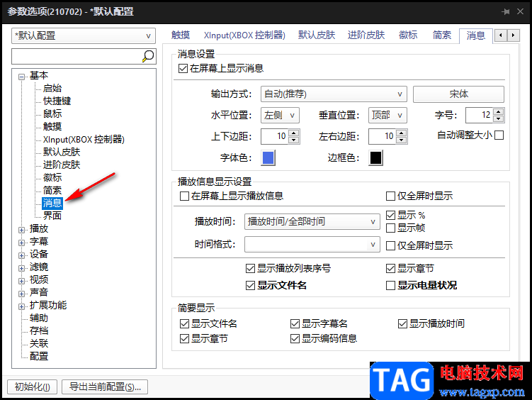
Task: Select 启始 in the settings tree
Action: (52, 88)
